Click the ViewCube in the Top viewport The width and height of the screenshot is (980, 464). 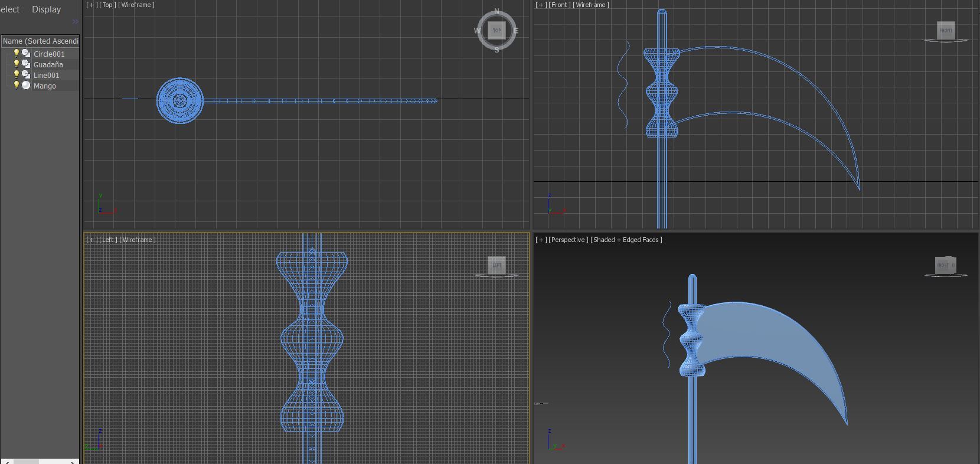(496, 30)
